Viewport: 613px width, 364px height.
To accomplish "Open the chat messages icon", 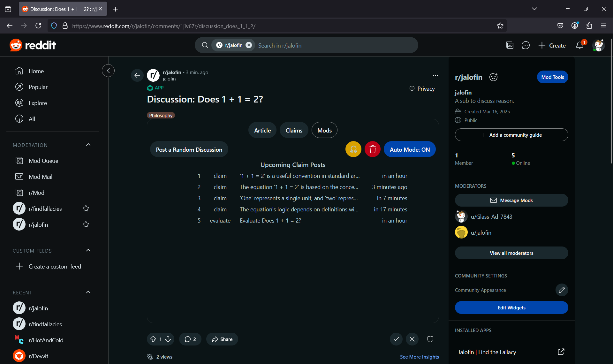I will [525, 45].
